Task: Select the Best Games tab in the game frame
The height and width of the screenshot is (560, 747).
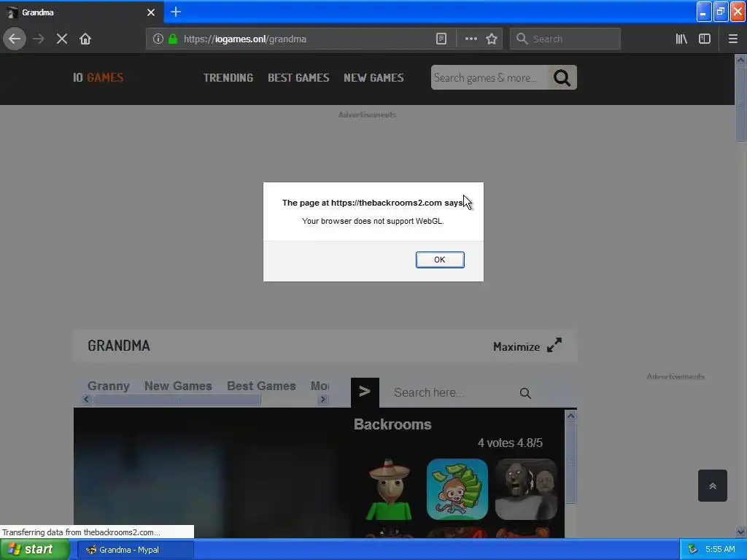Action: point(261,386)
